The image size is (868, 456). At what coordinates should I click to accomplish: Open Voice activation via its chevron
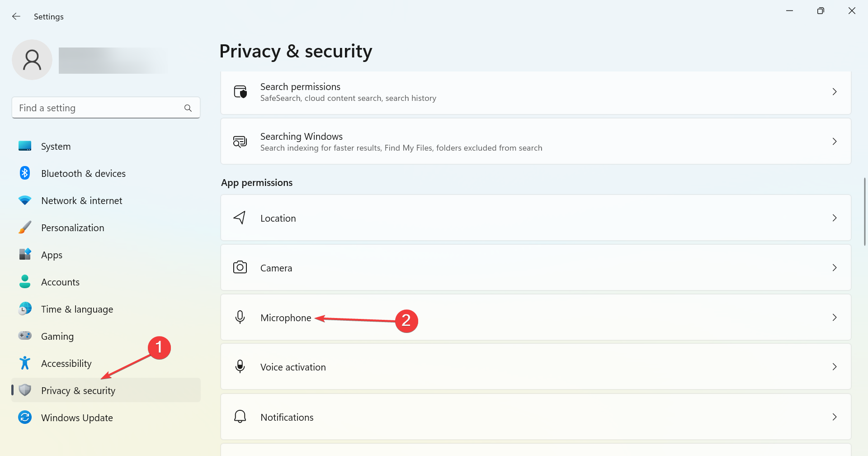835,367
